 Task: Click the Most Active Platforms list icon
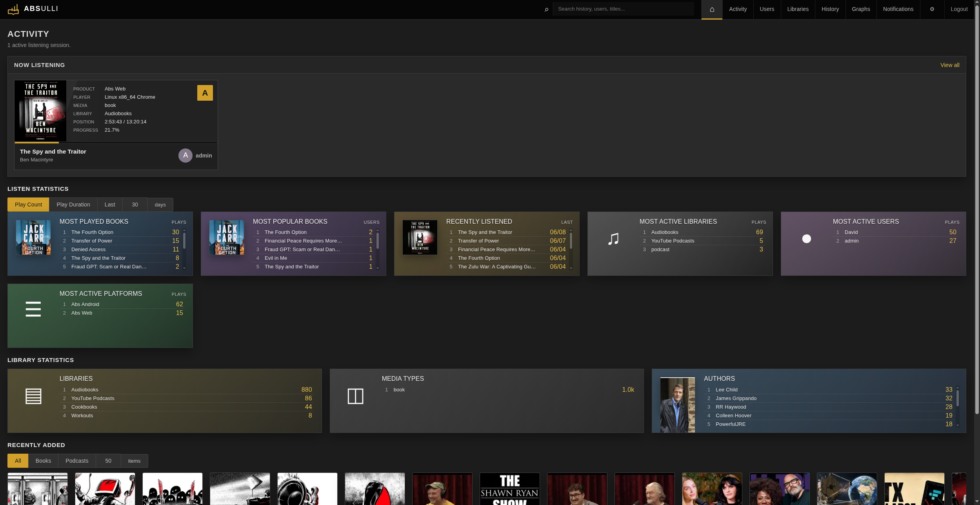point(33,309)
